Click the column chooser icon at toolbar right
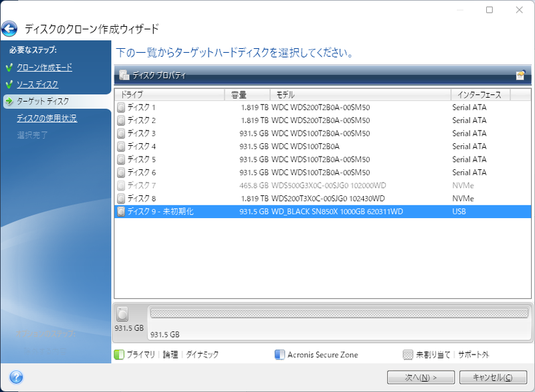This screenshot has width=535, height=392. tap(520, 76)
